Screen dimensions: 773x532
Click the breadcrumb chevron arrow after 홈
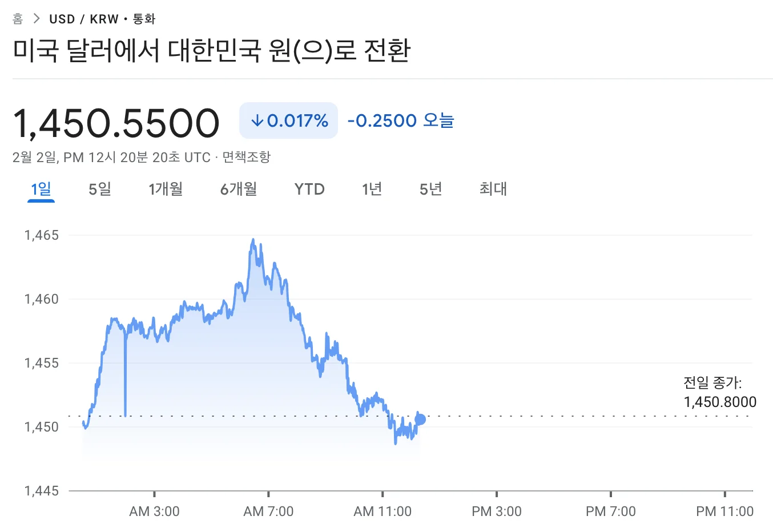[37, 19]
